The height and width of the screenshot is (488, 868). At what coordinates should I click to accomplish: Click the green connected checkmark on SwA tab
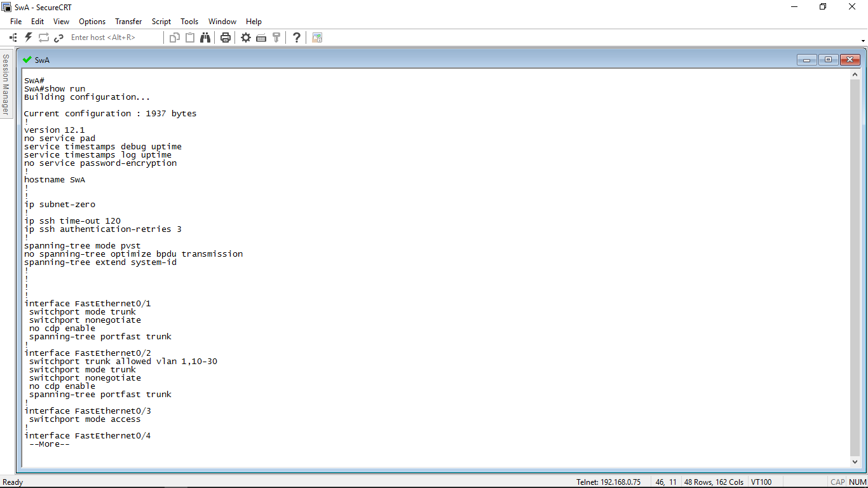(x=27, y=59)
